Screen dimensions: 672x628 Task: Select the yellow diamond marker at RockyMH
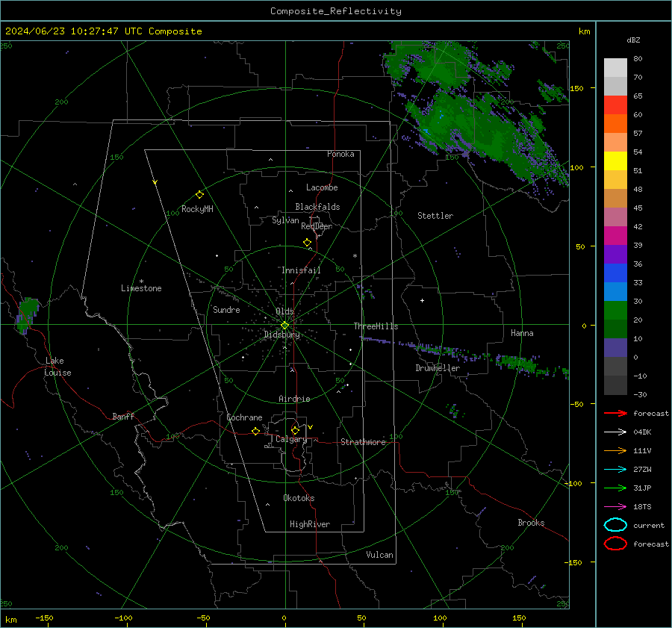tap(199, 195)
